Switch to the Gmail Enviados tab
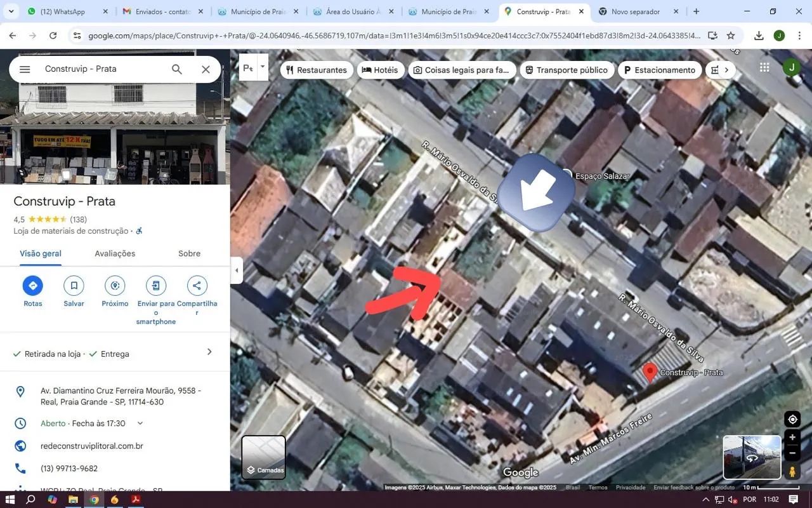 click(x=162, y=11)
